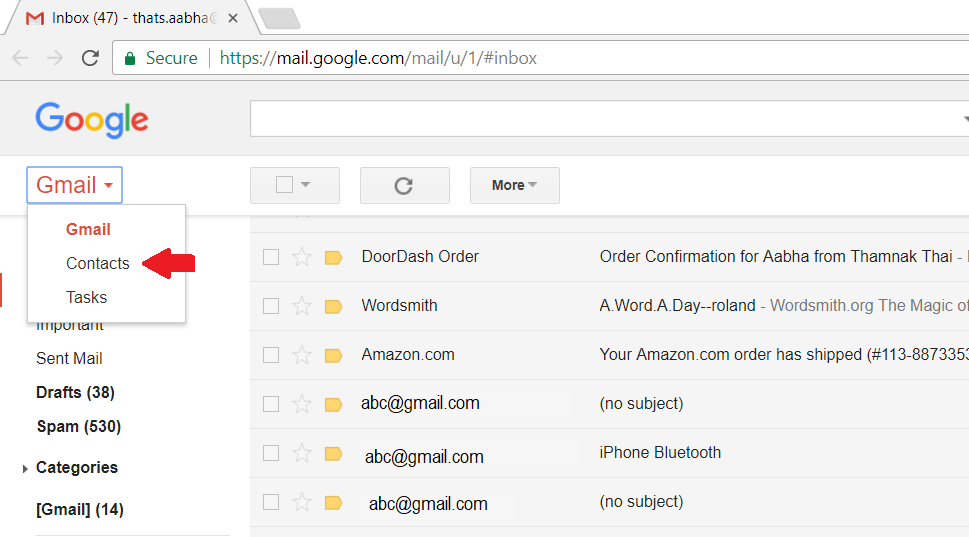Screen dimensions: 969x537
Task: Click the refresh inbox button
Action: [404, 185]
